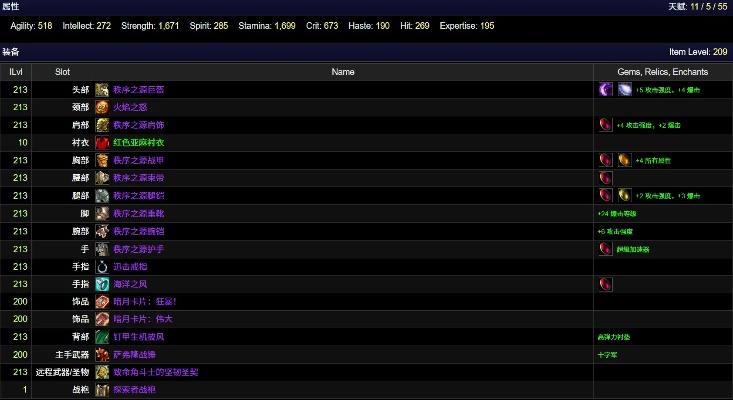Click the orange gem in chest (胸部) row
733x400 pixels.
click(x=624, y=160)
